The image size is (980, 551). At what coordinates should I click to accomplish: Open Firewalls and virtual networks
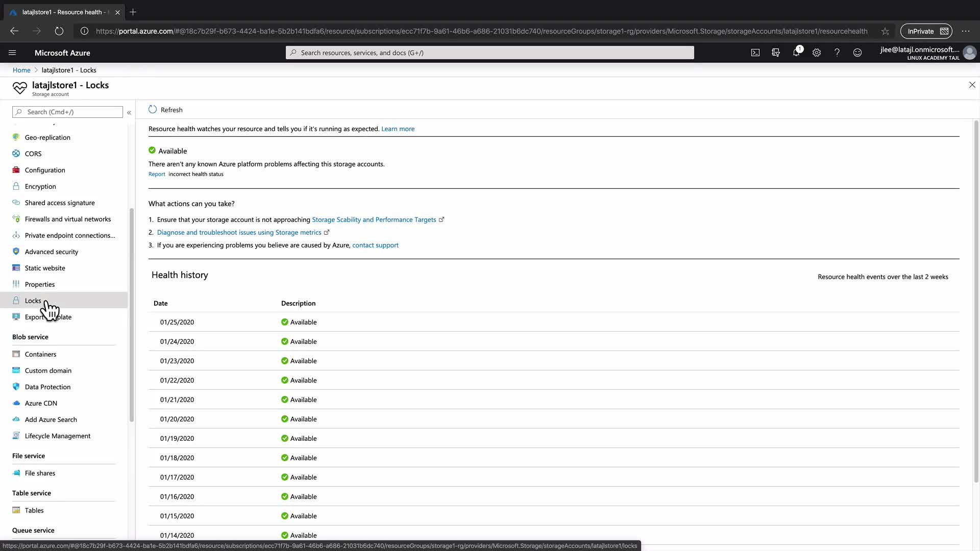pos(67,219)
